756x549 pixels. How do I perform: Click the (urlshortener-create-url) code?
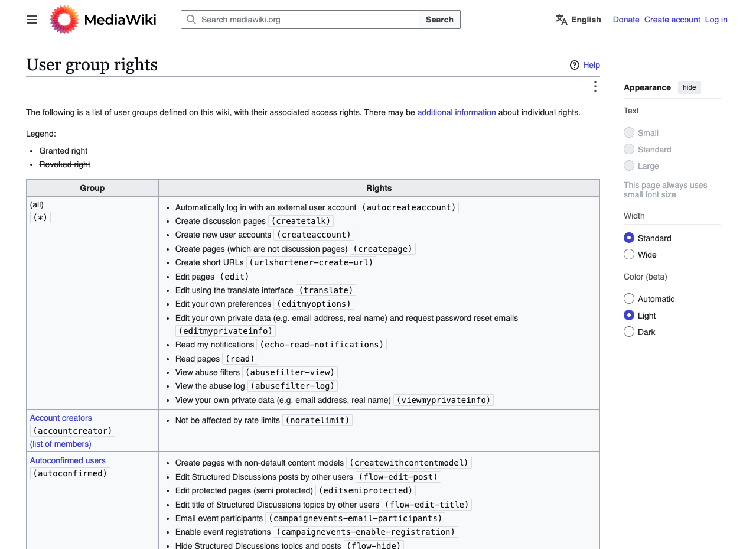point(311,262)
